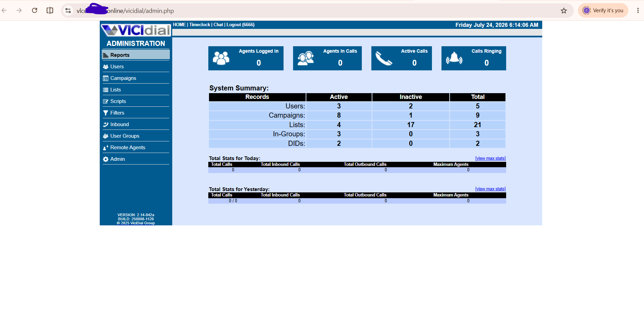Click the Active Calls handset icon
Viewport: 644px width, 327px height.
(384, 58)
